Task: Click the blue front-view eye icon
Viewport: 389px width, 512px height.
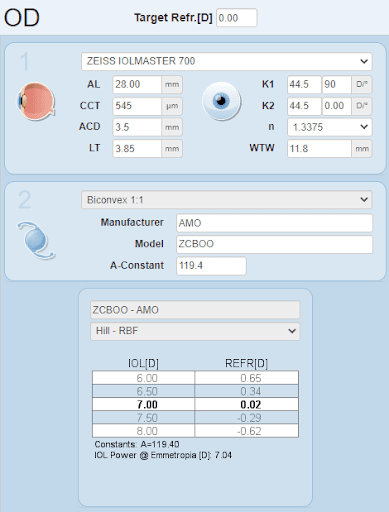Action: 221,101
